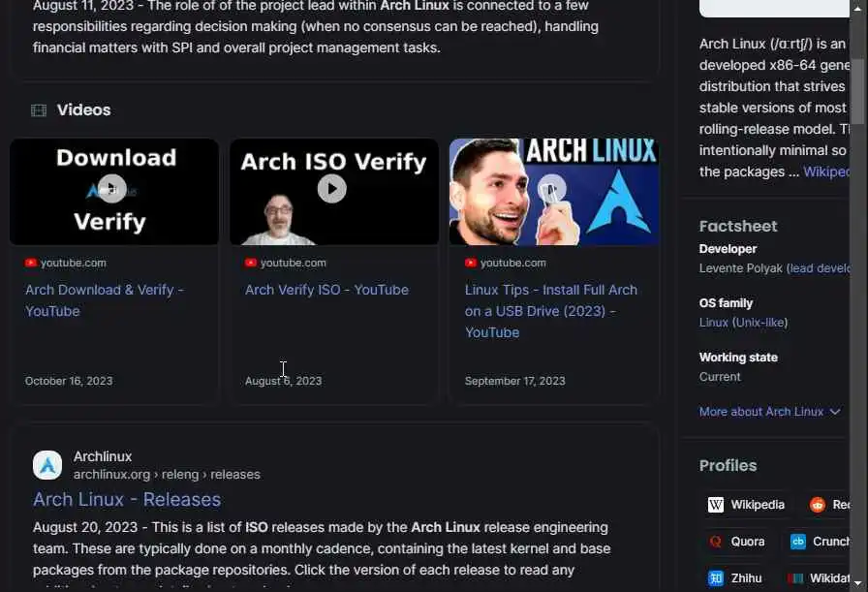
Task: Open the Wikidata profile chip
Action: tap(817, 578)
